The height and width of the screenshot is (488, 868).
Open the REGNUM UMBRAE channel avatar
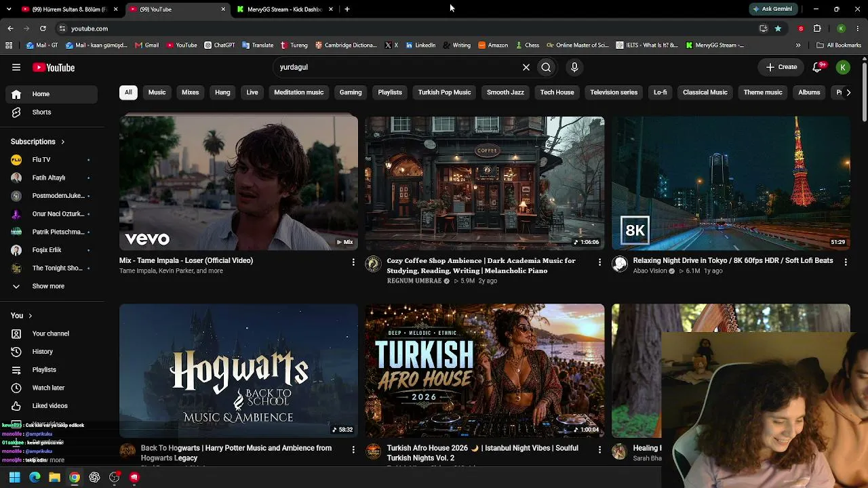click(373, 264)
